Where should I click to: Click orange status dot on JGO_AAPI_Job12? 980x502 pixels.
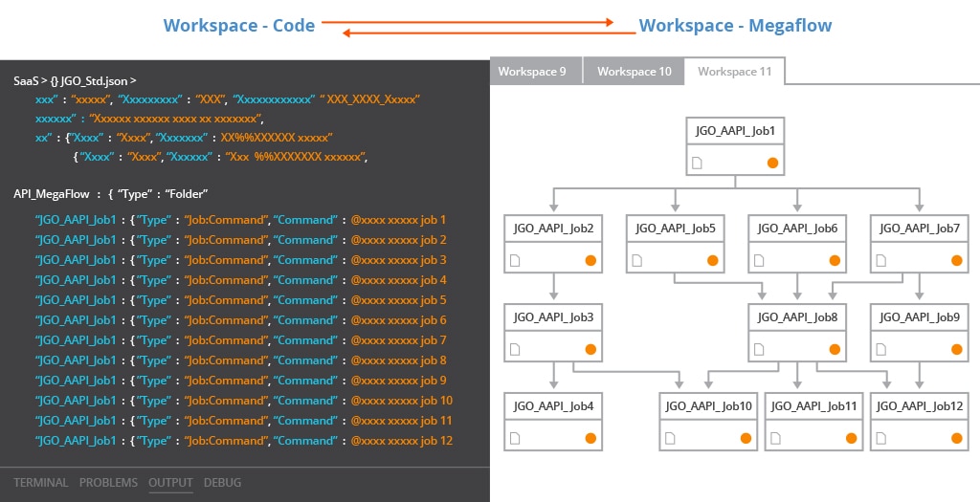point(956,438)
